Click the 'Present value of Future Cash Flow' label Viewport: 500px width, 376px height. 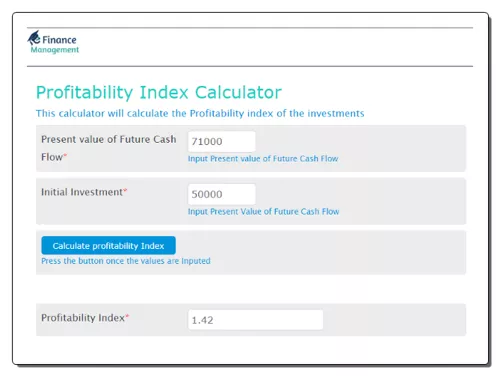point(109,148)
